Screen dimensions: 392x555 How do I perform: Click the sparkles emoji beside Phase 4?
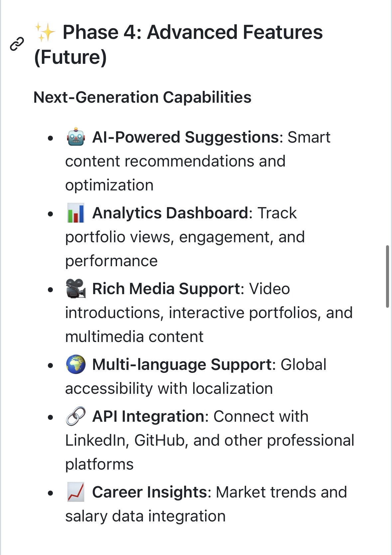tap(45, 32)
